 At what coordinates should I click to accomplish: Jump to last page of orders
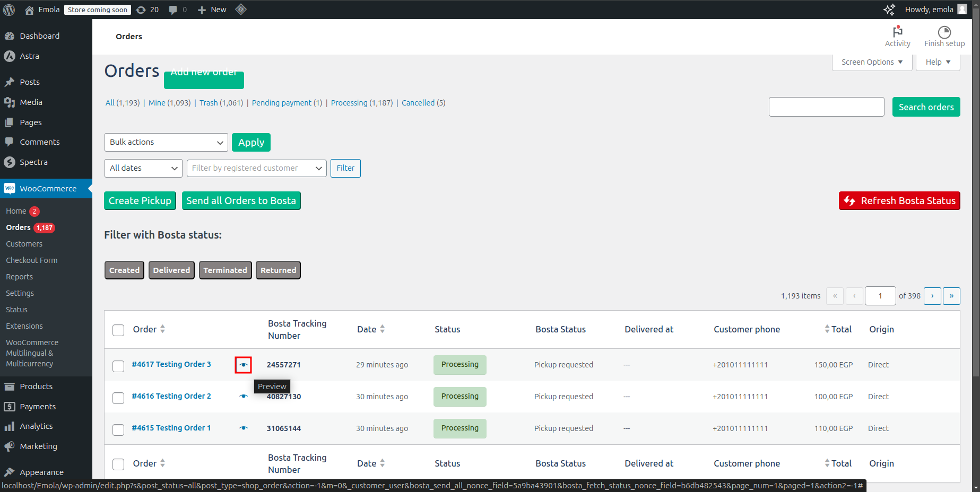tap(951, 296)
